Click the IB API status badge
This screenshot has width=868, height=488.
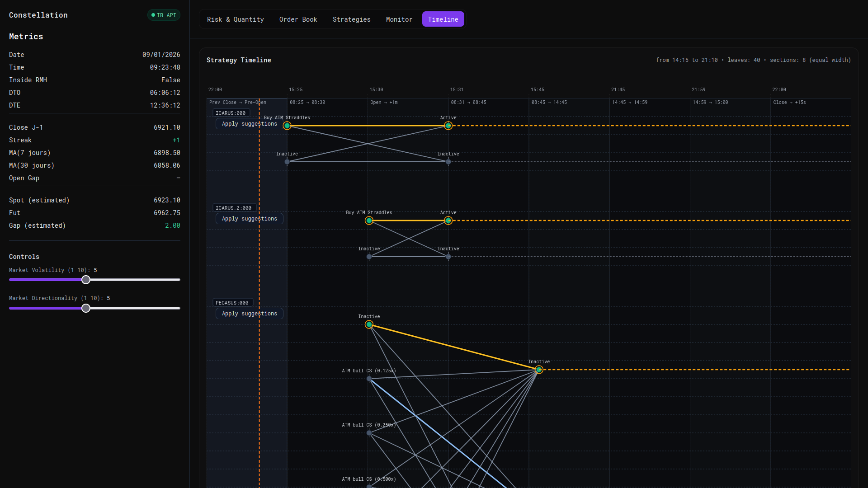click(x=164, y=15)
